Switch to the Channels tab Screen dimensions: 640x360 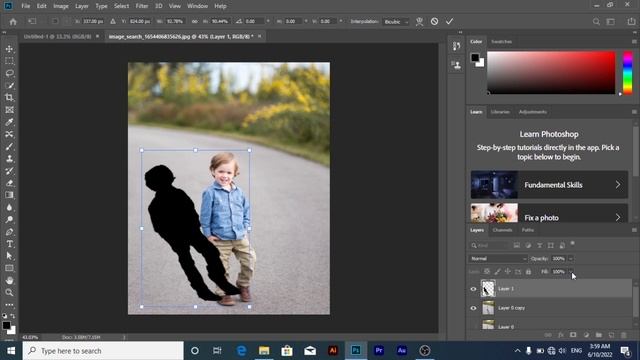502,230
